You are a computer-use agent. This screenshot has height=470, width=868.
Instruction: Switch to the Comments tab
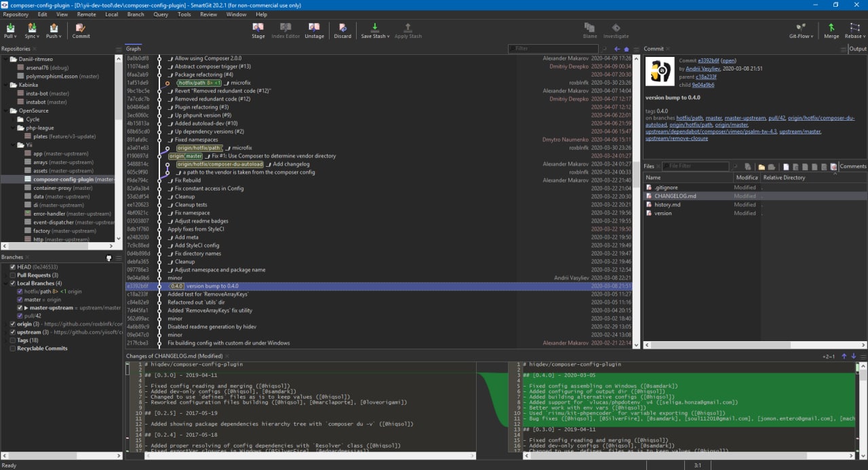coord(853,166)
